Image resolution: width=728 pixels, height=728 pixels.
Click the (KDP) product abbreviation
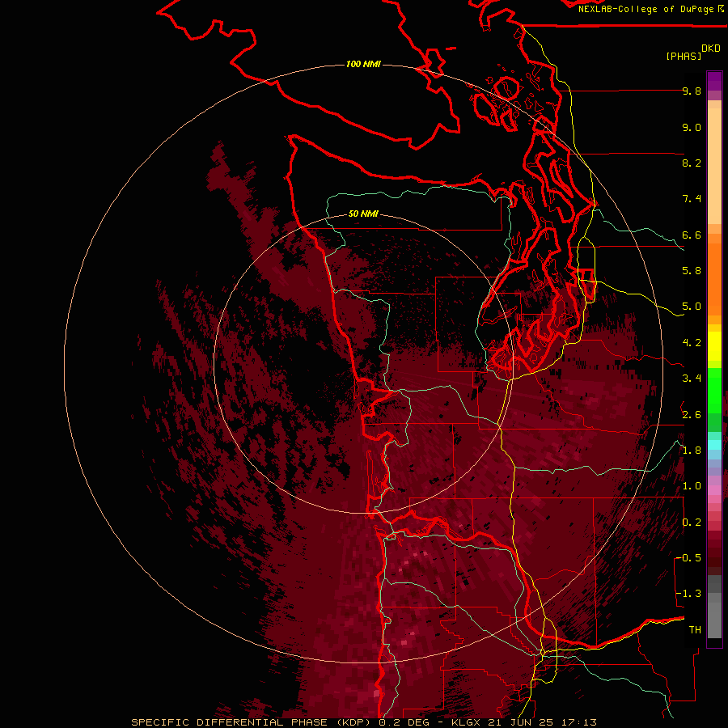(355, 722)
